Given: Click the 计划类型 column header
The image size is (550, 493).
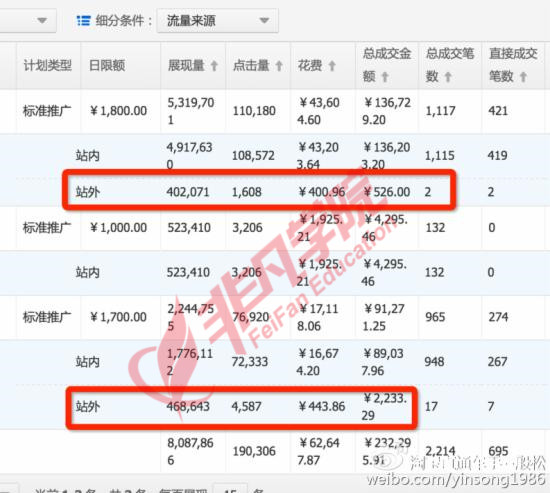Looking at the screenshot, I should click(x=48, y=65).
